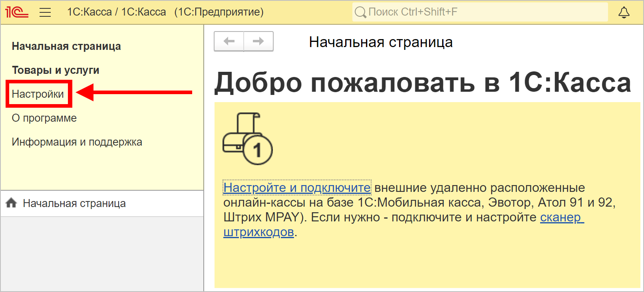Open the hamburger main menu
644x292 pixels.
click(45, 12)
